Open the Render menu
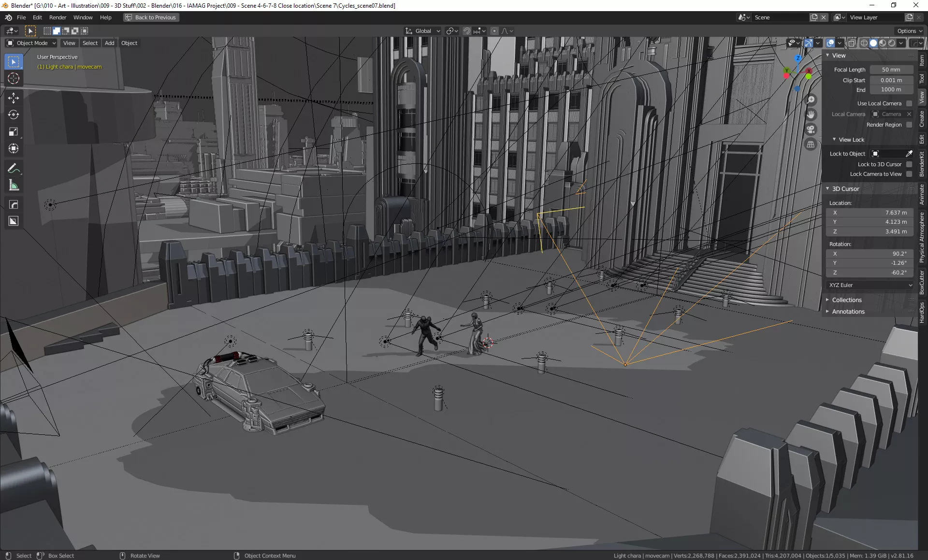Image resolution: width=928 pixels, height=560 pixels. tap(58, 17)
